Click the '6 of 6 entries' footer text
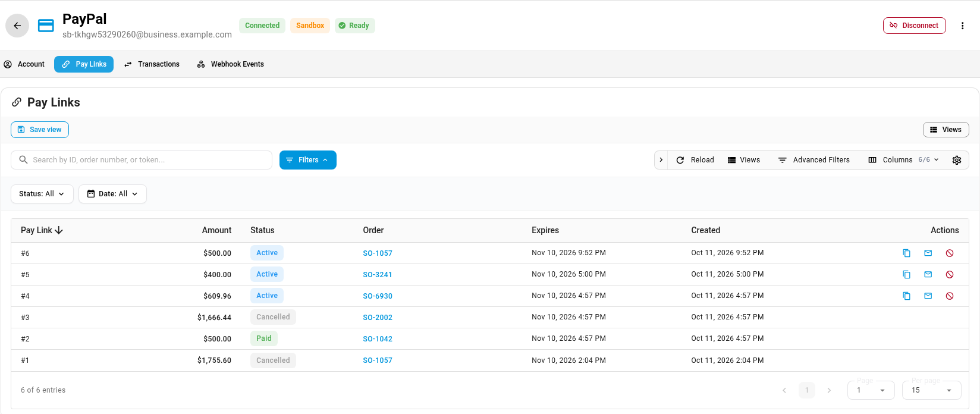 click(43, 390)
